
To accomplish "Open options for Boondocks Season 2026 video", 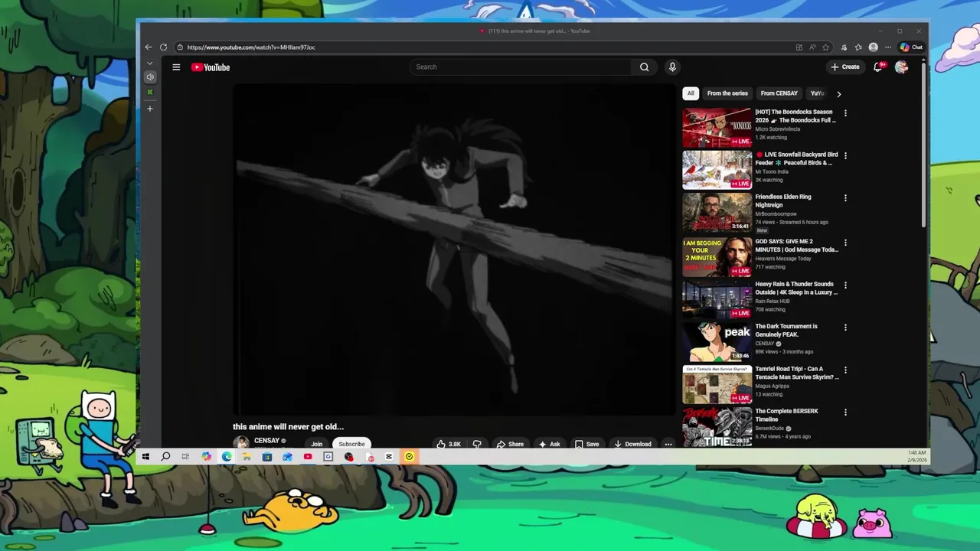I will click(x=845, y=113).
